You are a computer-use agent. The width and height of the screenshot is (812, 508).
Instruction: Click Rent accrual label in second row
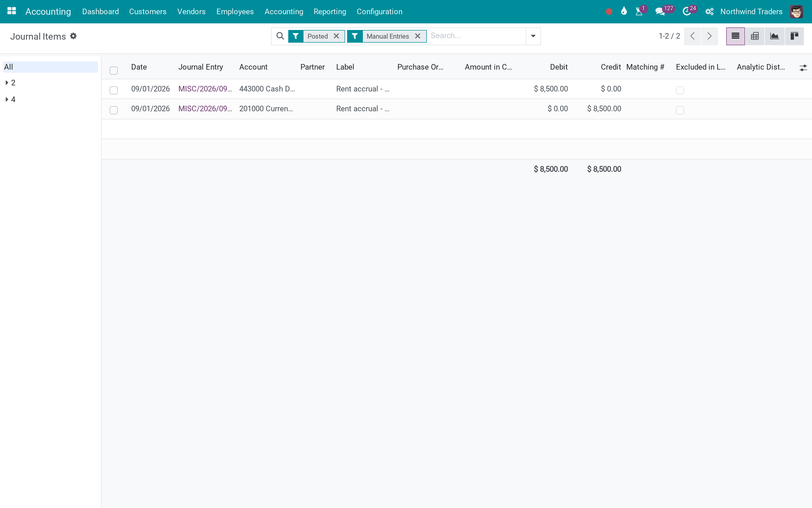(363, 108)
